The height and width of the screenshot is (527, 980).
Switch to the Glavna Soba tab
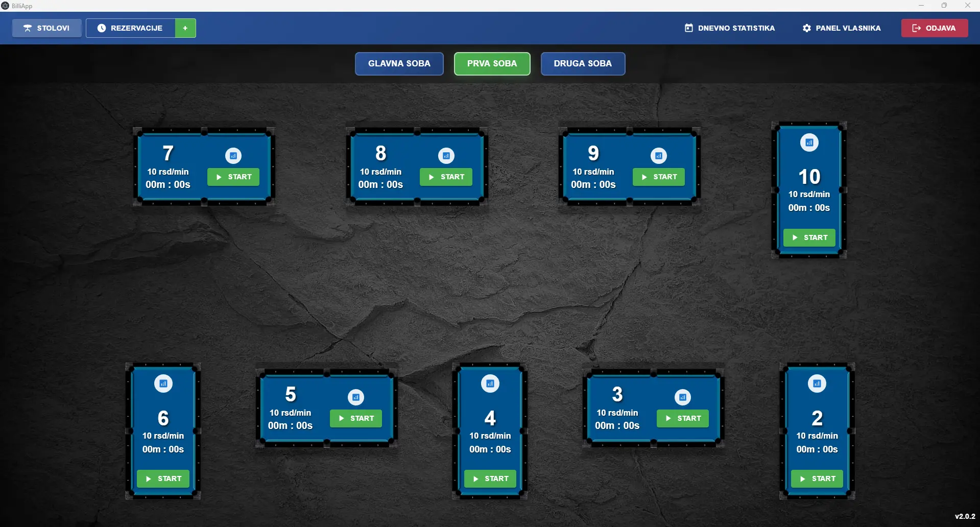399,64
